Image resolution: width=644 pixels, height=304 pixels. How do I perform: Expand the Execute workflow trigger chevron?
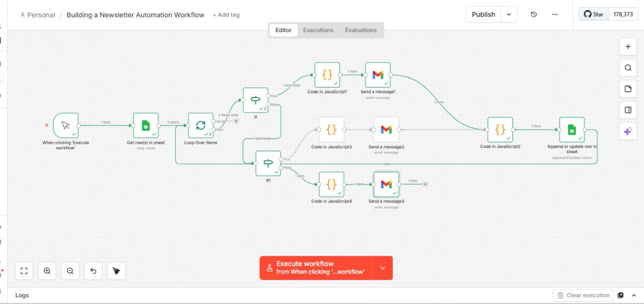(x=382, y=268)
